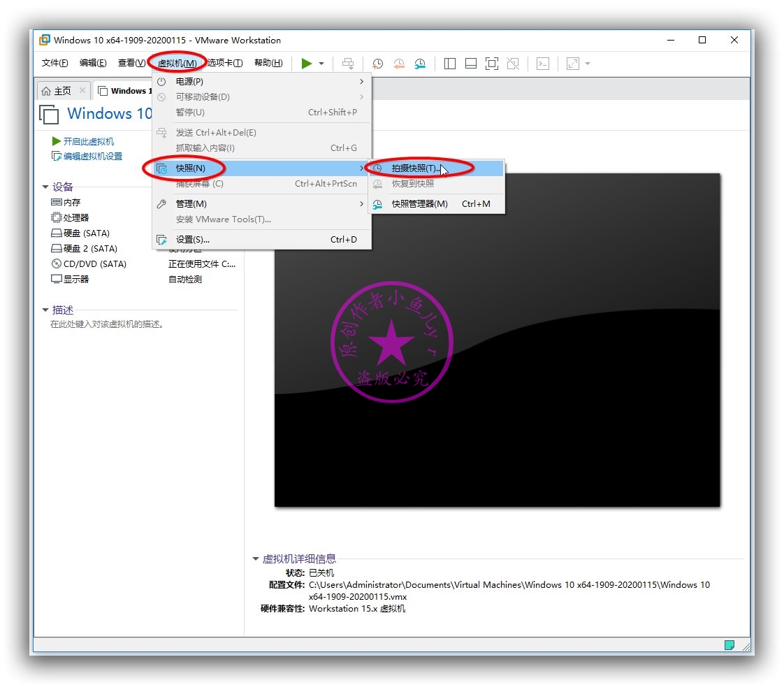
Task: Open the dropdown arrow beside the play button
Action: click(x=321, y=64)
